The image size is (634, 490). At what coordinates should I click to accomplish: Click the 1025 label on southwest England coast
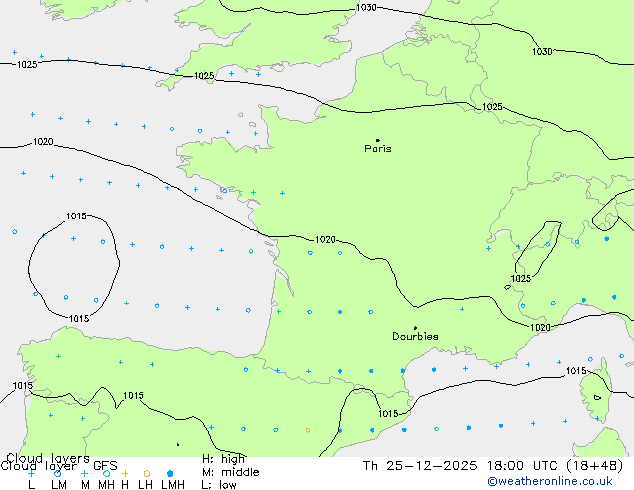[204, 76]
